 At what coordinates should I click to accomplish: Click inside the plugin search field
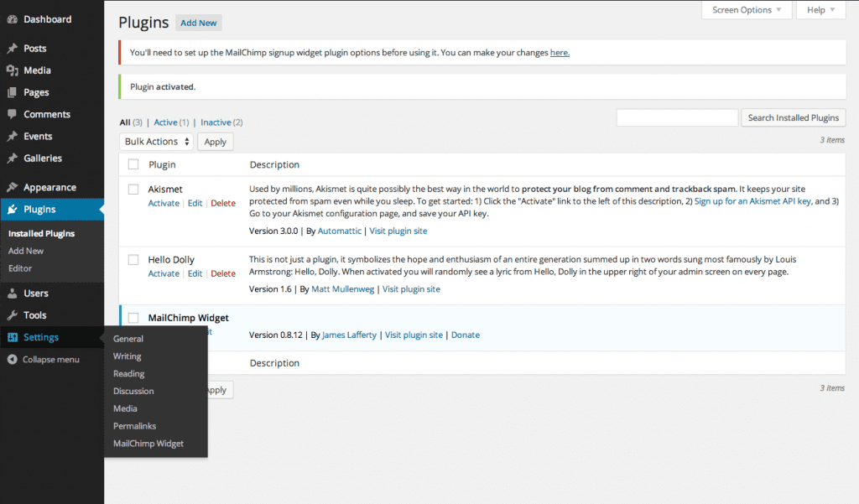[x=676, y=117]
